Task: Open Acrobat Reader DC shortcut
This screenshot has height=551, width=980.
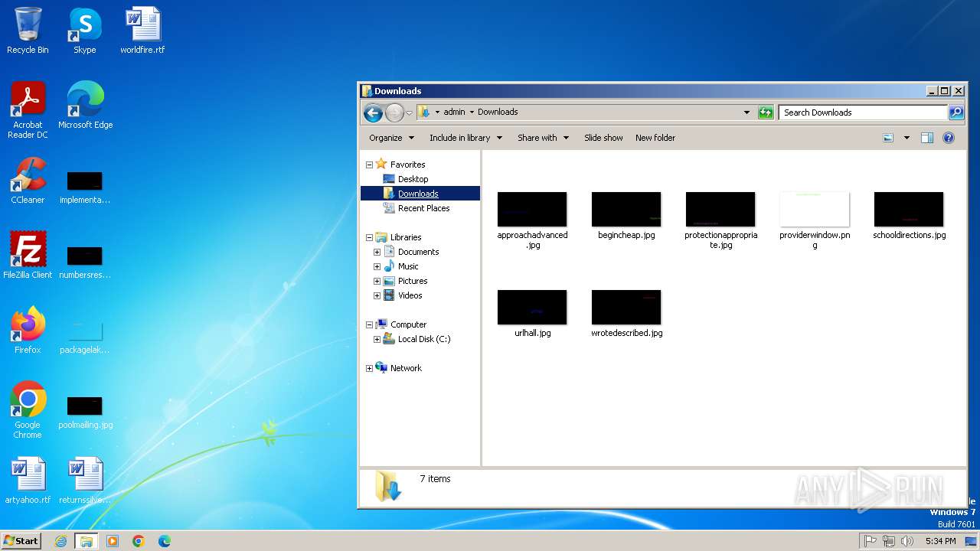Action: click(x=28, y=110)
